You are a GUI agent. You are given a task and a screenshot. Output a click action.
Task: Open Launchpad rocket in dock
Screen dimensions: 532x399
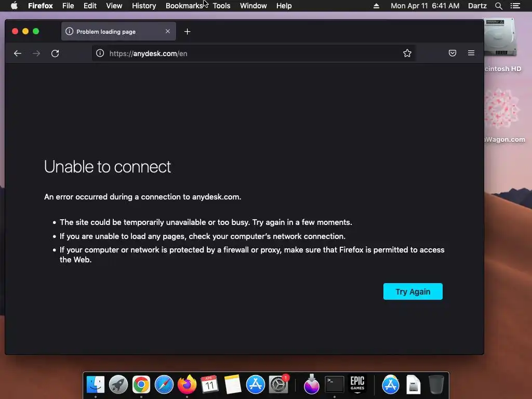pos(118,384)
